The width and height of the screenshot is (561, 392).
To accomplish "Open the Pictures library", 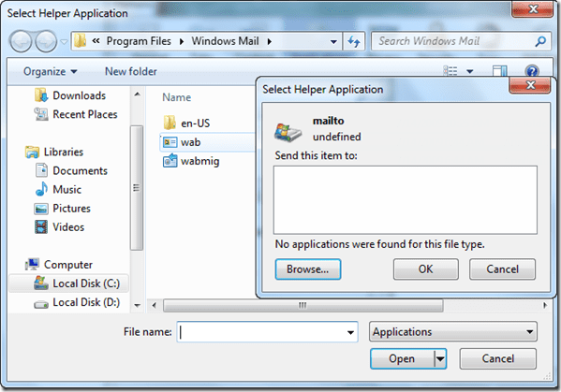I will tap(71, 209).
